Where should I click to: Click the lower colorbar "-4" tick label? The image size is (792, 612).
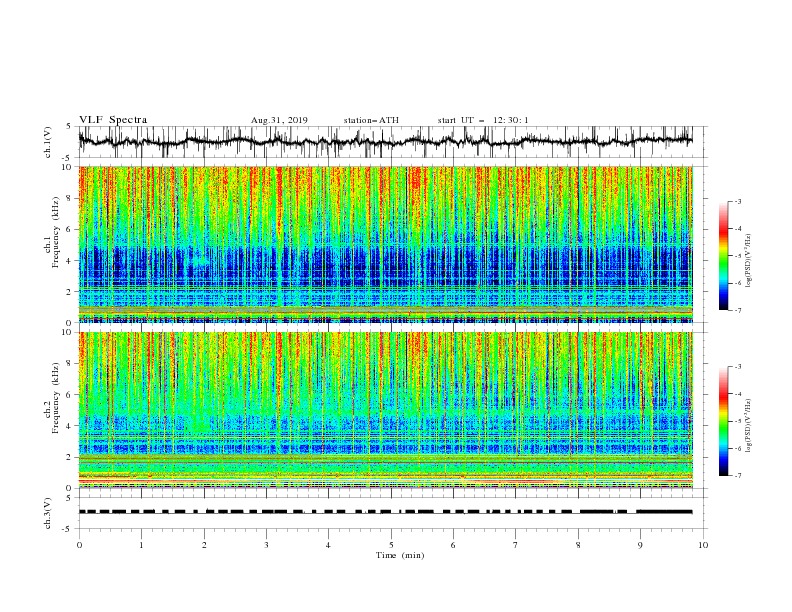737,394
